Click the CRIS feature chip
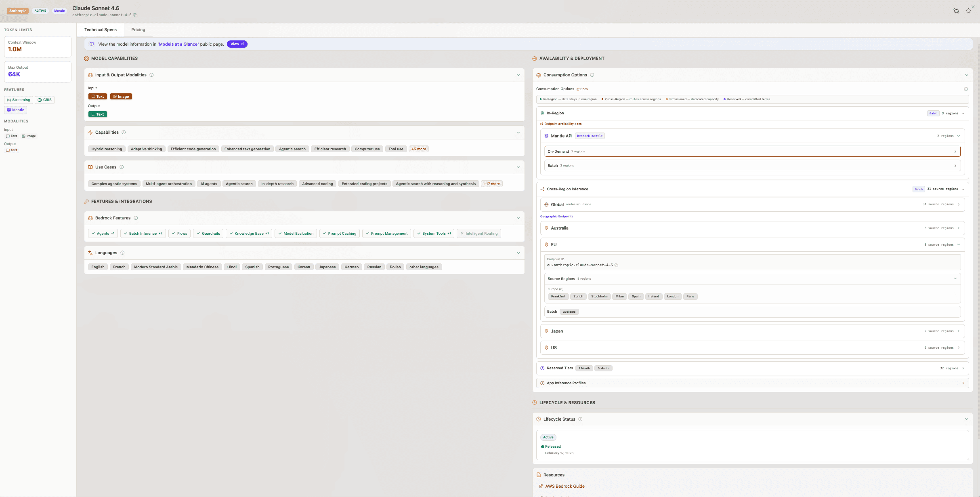Screen dimensions: 980x497 click(45, 100)
